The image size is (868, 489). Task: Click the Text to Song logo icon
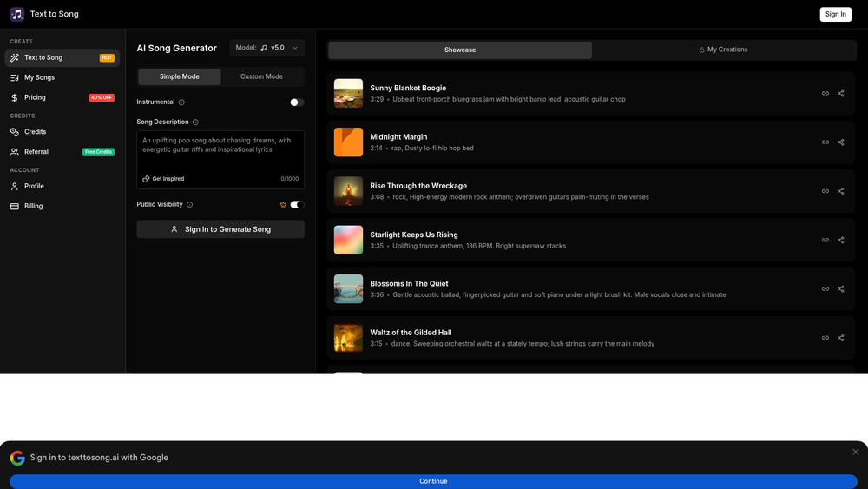(x=16, y=14)
